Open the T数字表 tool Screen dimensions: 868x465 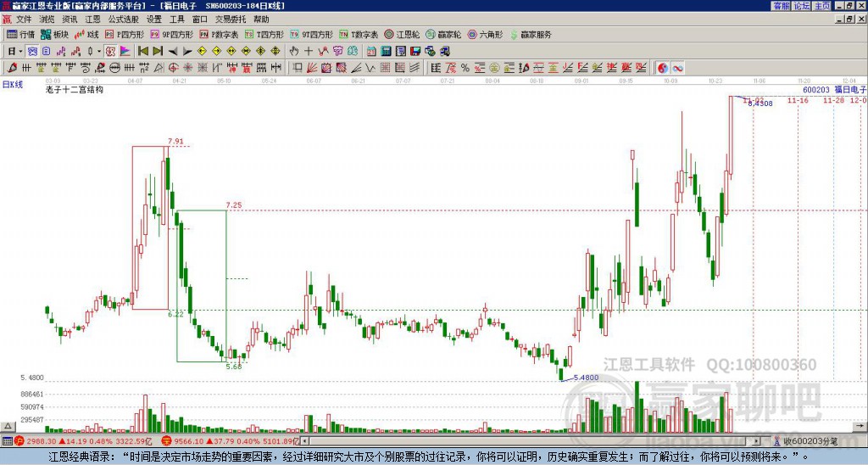(x=359, y=34)
